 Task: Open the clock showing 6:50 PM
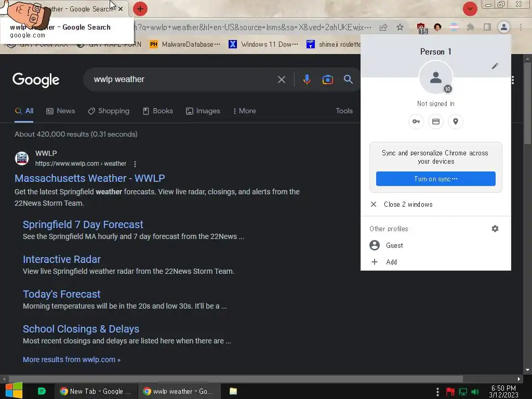503,391
